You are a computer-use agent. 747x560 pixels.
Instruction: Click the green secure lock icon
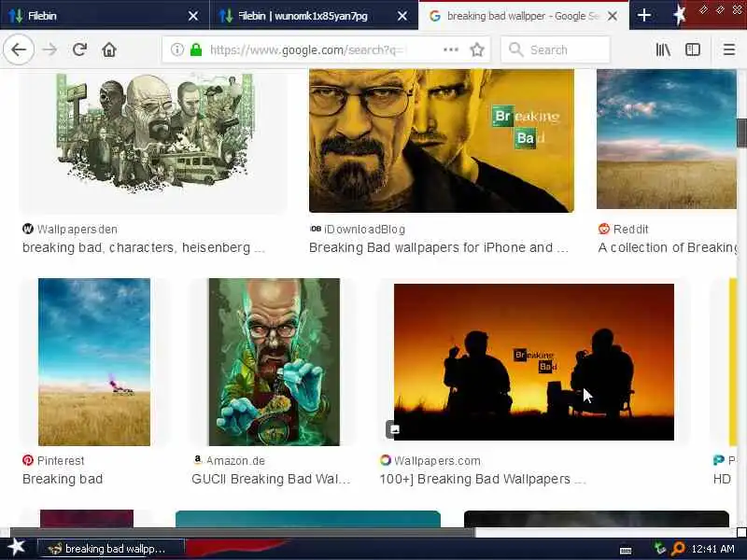[196, 49]
